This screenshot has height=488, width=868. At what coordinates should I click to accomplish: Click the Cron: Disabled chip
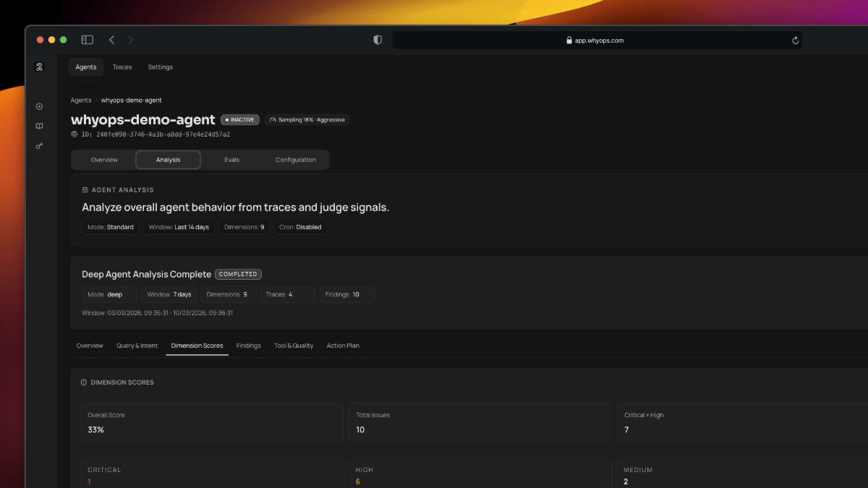tap(300, 227)
